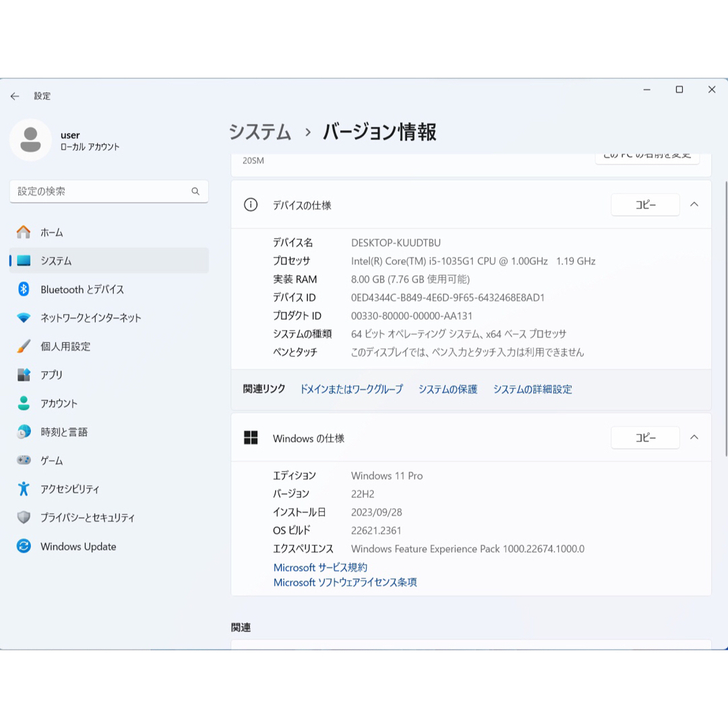Open Microsoft サービス規約 link
This screenshot has height=728, width=728.
[320, 568]
